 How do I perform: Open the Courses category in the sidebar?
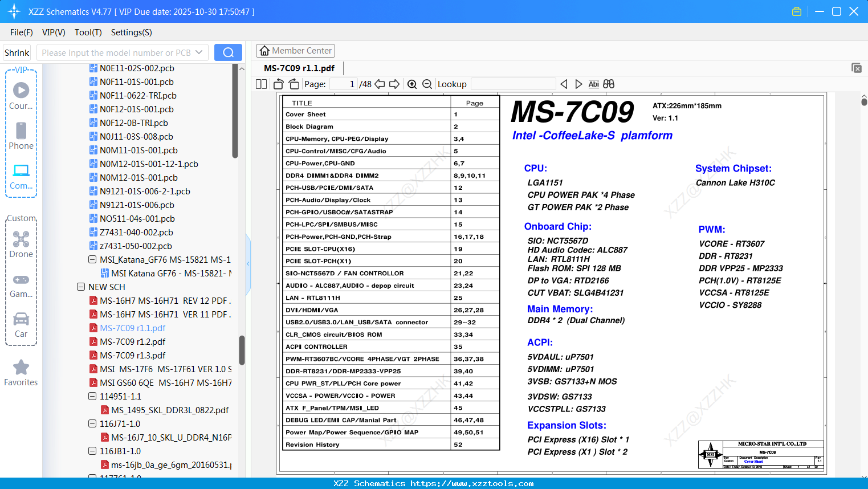[x=21, y=96]
